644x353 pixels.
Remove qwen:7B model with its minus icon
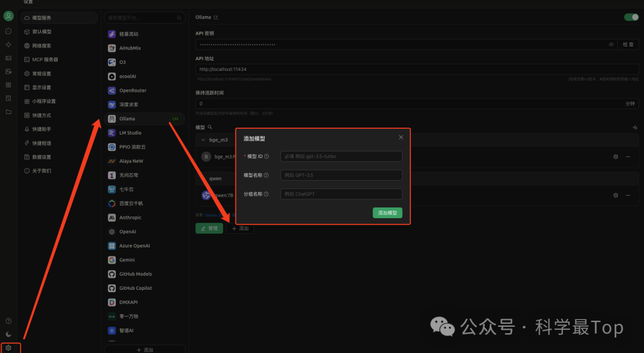[627, 195]
